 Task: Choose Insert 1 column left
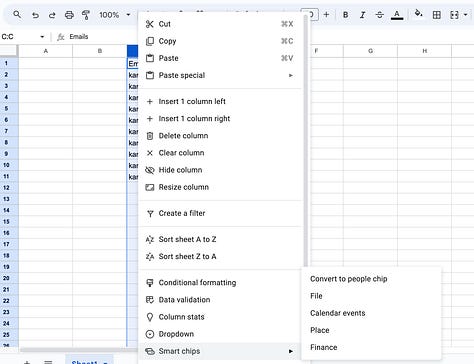220,101
